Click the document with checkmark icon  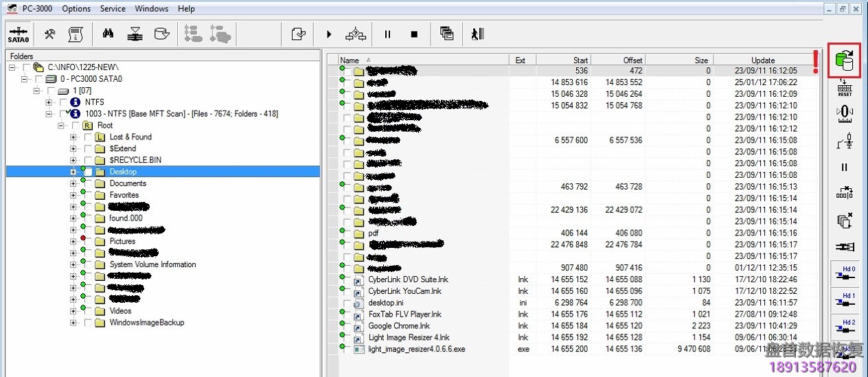pos(297,34)
